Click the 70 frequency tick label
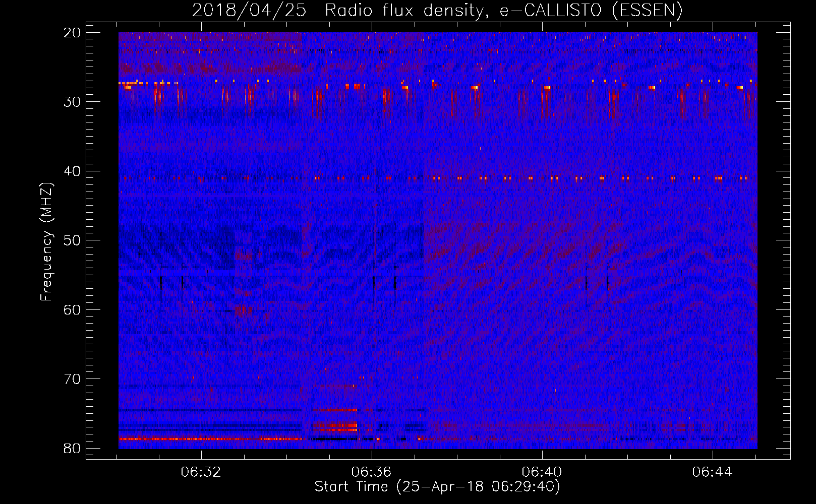Image resolution: width=816 pixels, height=504 pixels. [x=73, y=379]
